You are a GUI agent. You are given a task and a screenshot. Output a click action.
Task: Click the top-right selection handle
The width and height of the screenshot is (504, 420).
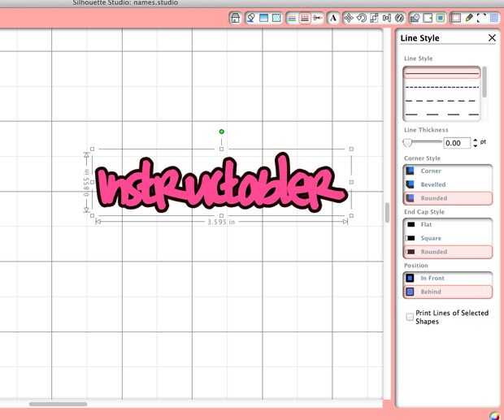pos(351,149)
